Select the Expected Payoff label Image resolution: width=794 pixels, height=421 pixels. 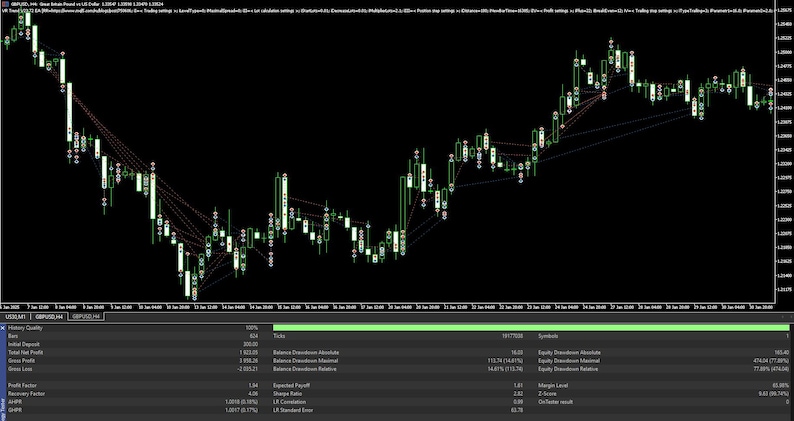click(292, 385)
